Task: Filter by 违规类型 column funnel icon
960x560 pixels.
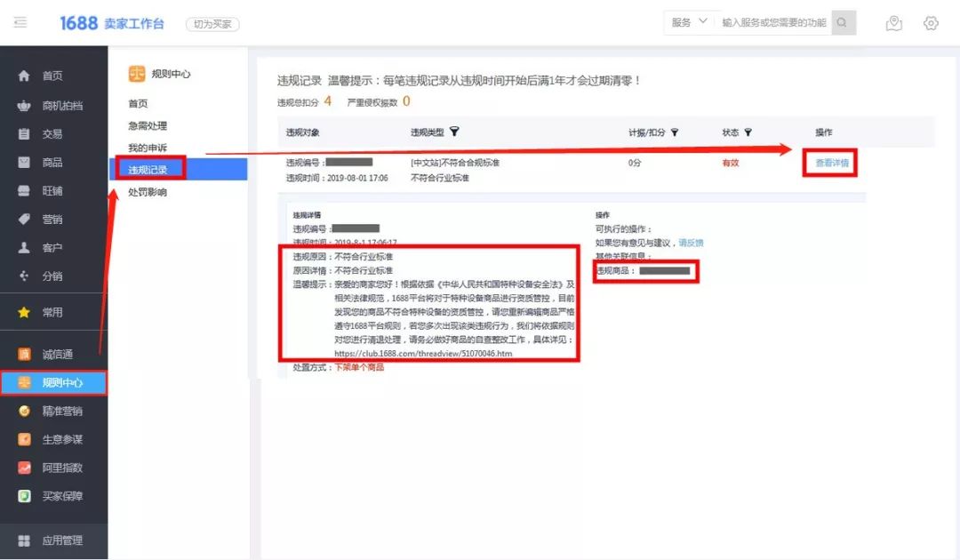Action: tap(454, 132)
